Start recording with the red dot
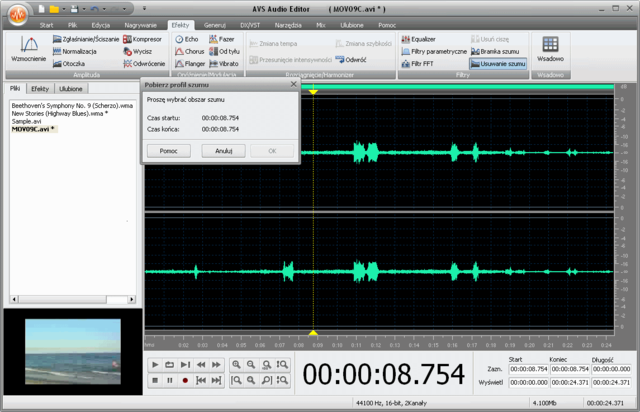 pos(185,380)
